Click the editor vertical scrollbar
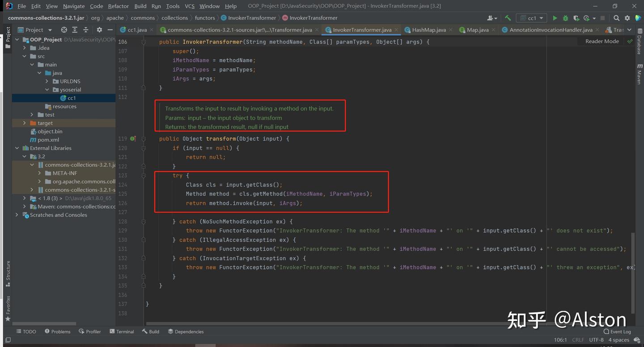 coord(633,273)
